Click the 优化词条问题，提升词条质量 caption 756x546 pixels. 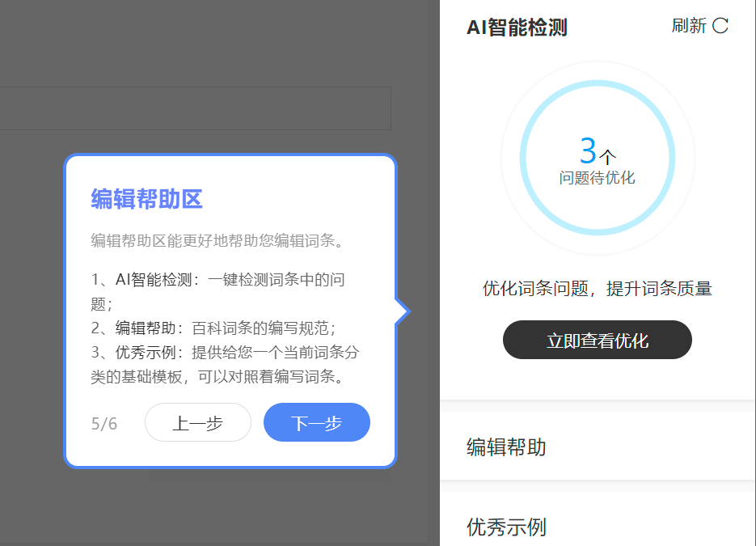[597, 289]
